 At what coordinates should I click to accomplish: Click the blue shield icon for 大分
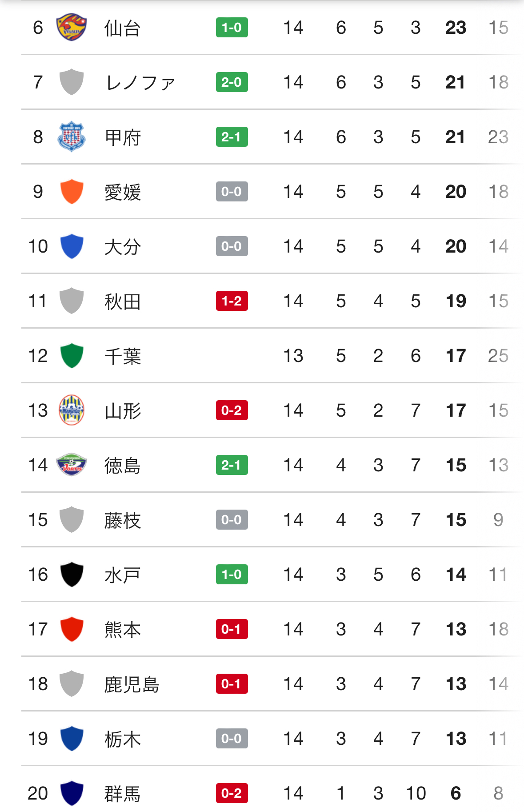(72, 246)
